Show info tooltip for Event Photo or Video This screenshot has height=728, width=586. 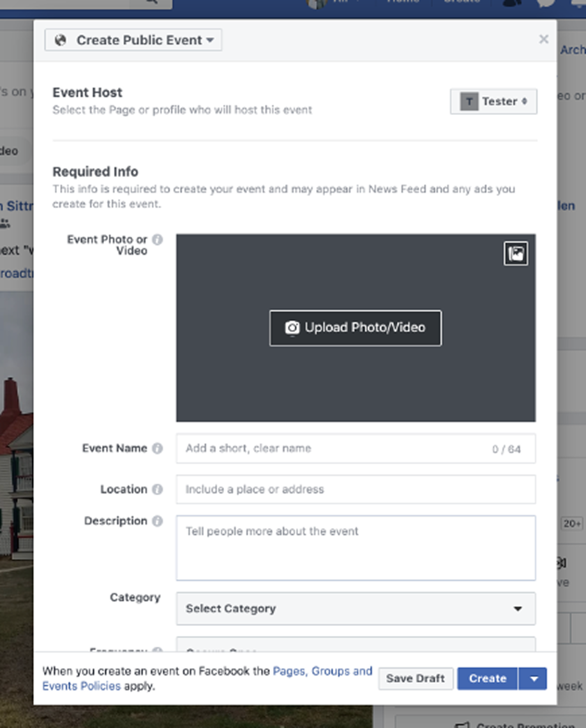pos(158,239)
